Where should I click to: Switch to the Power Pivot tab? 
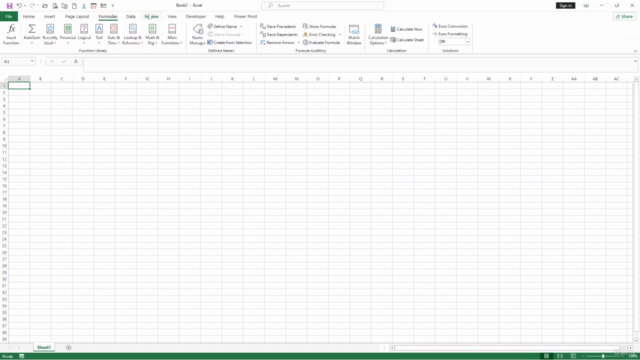pos(245,16)
